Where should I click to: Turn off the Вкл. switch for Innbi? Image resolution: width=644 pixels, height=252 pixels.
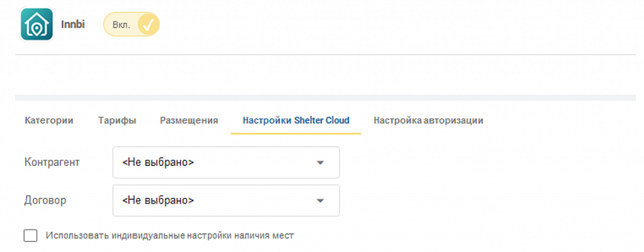pyautogui.click(x=131, y=25)
